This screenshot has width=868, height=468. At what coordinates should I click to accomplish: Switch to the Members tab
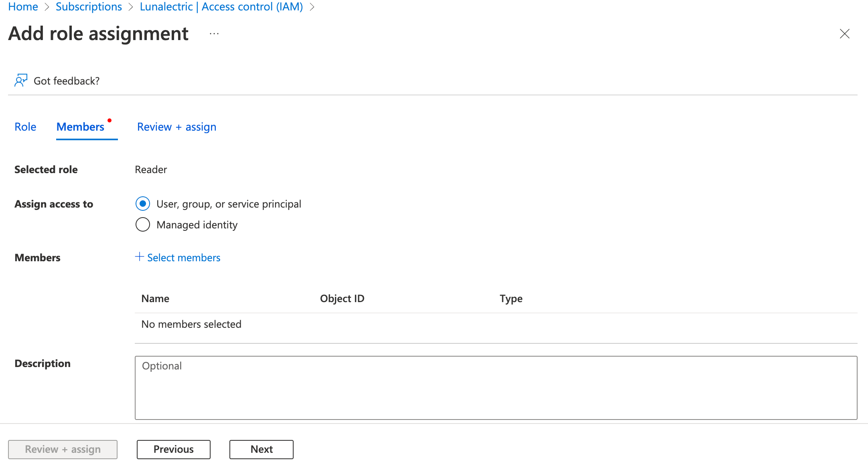point(80,127)
